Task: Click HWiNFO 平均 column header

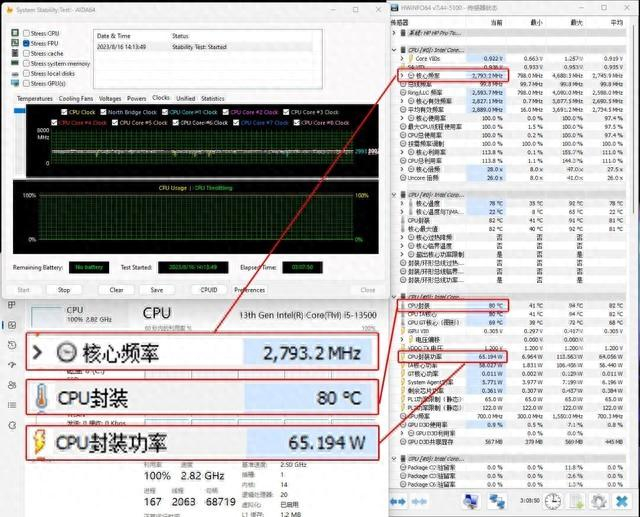Action: click(617, 22)
